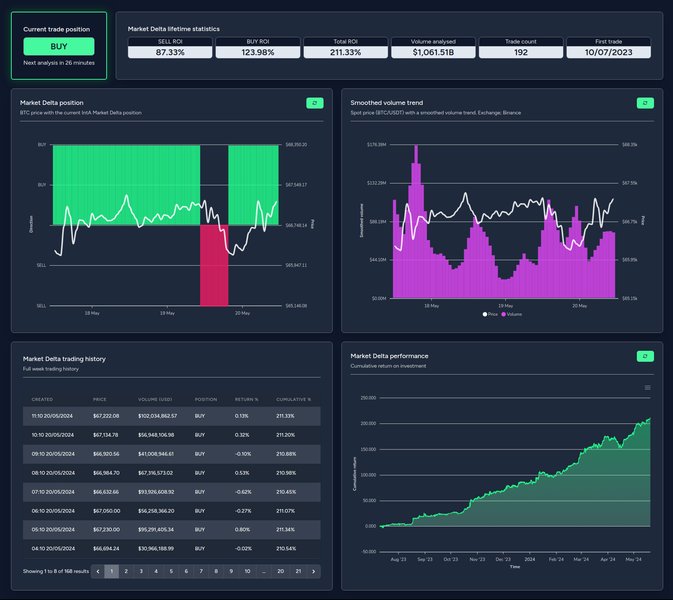Click the red SELL region in position chart

(214, 265)
